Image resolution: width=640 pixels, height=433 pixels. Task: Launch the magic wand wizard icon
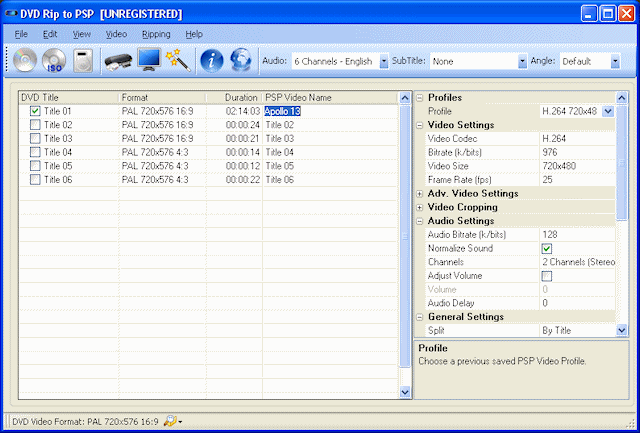pyautogui.click(x=178, y=60)
